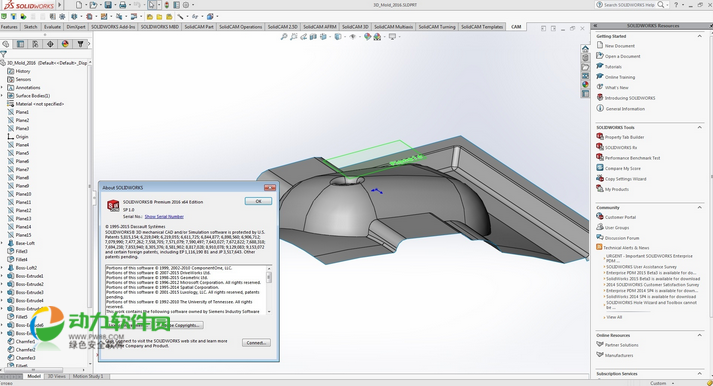This screenshot has width=713, height=386.
Task: Click the View Orientation cube icon
Action: [323, 36]
